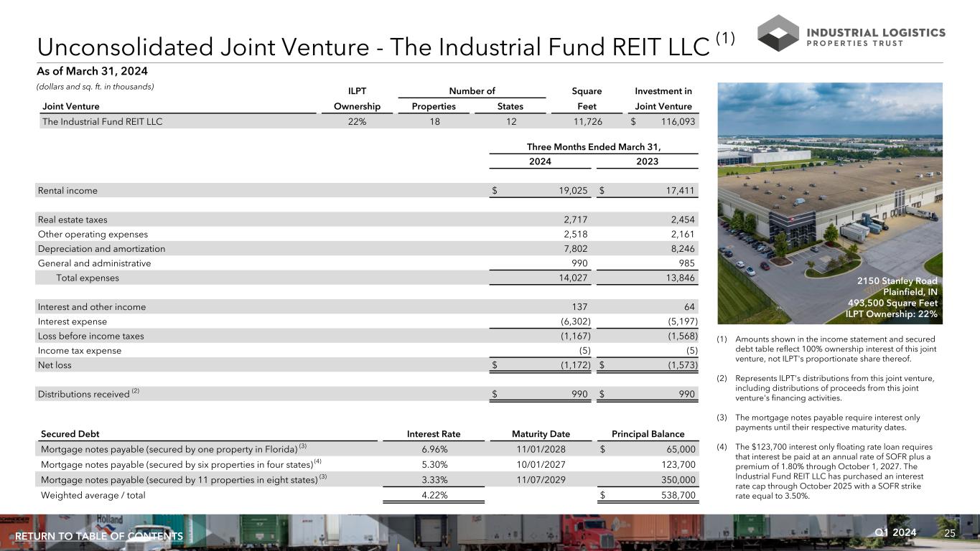Image resolution: width=980 pixels, height=551 pixels.
Task: Click the Return to Table of Contents link
Action: (99, 537)
